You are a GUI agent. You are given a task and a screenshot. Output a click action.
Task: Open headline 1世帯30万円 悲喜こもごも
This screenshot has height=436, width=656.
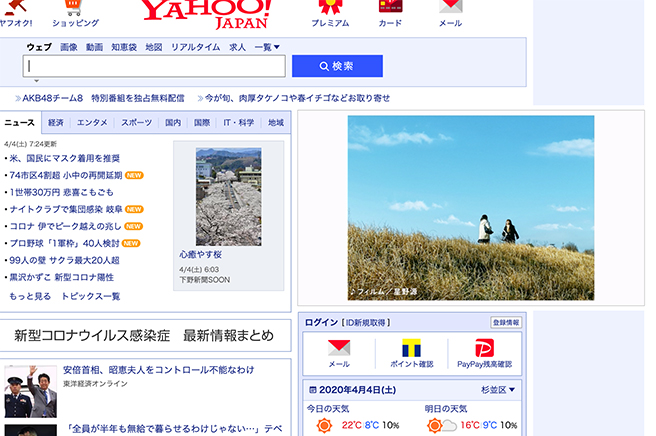pyautogui.click(x=61, y=192)
